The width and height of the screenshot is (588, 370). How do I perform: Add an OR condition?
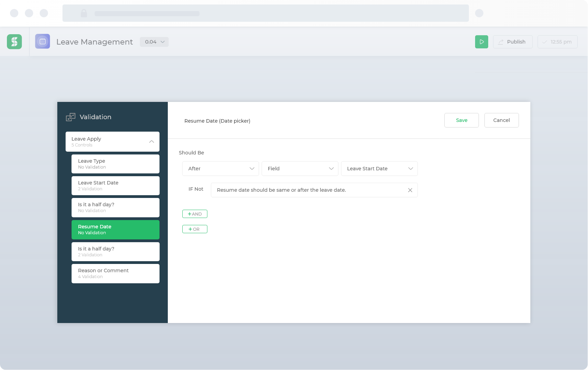(x=195, y=229)
